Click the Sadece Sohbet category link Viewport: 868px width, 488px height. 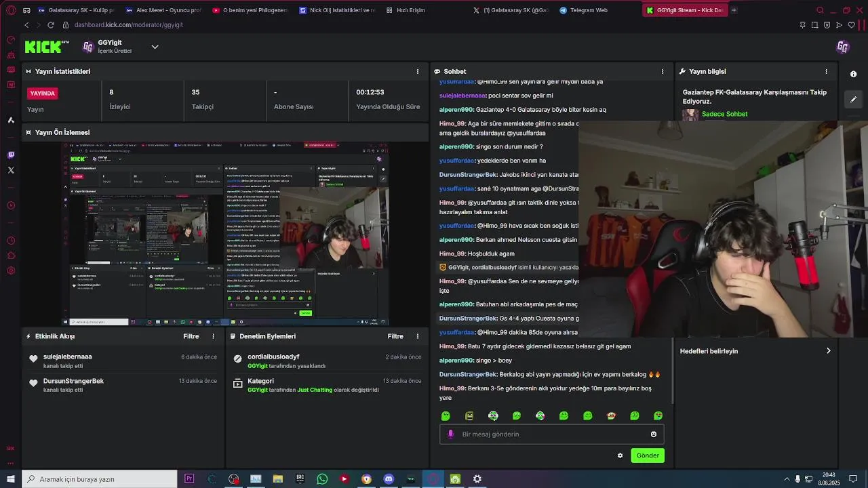pos(724,114)
